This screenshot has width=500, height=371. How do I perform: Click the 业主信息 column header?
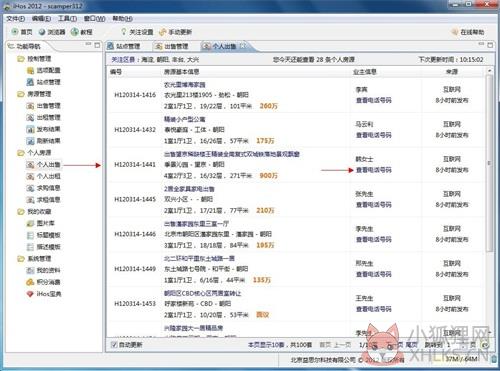(x=365, y=72)
